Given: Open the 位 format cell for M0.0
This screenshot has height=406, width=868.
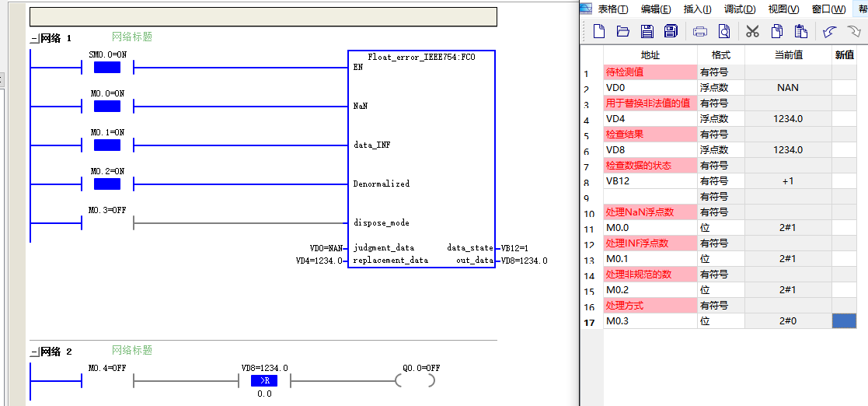Looking at the screenshot, I should (x=721, y=228).
